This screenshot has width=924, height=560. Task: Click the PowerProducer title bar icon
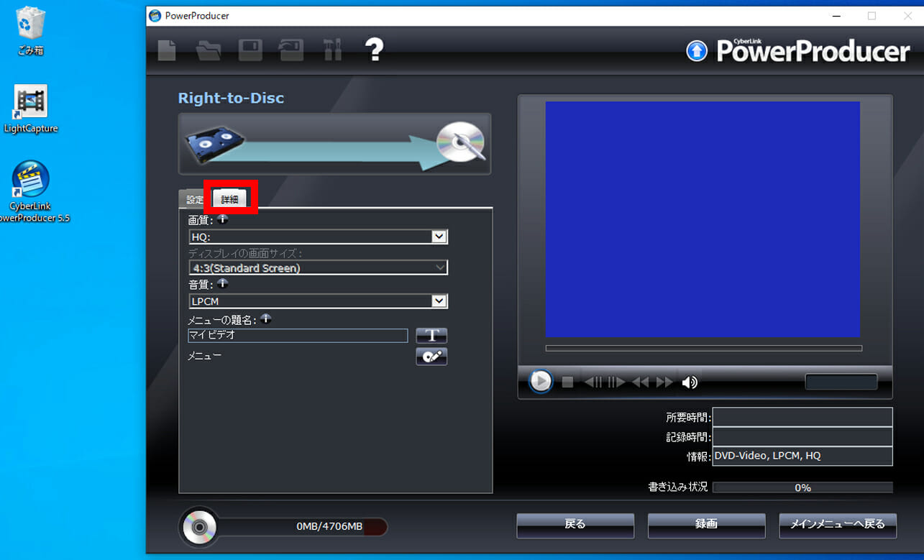[155, 15]
